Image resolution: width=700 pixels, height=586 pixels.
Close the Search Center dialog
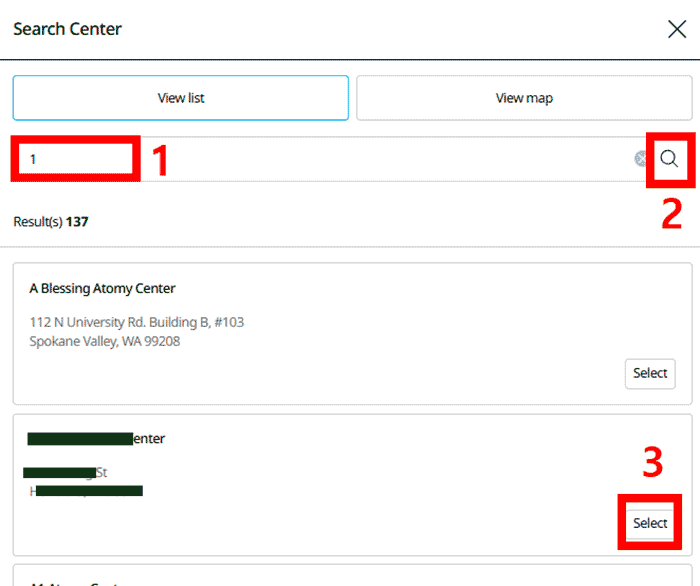[x=677, y=29]
